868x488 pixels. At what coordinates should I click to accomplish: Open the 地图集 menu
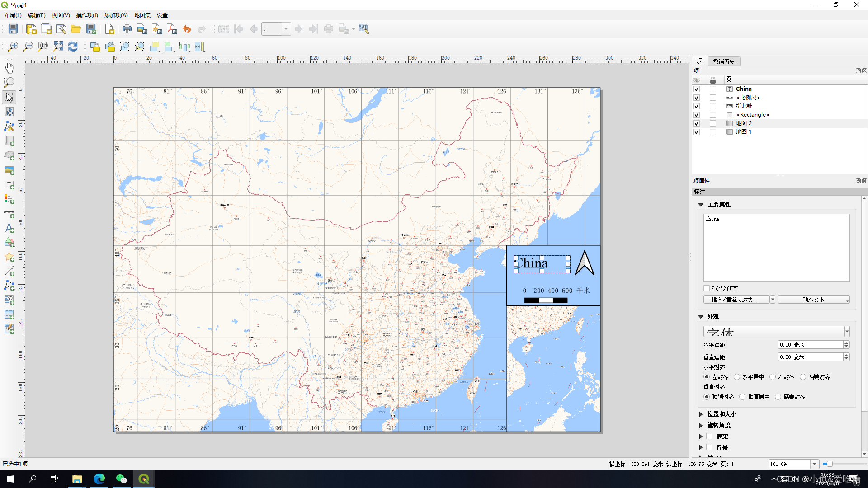click(142, 15)
